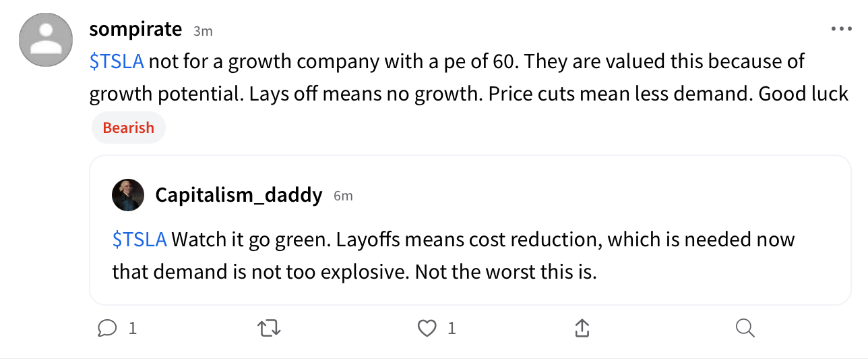
Task: Open the three-dot more options menu
Action: pos(842,29)
